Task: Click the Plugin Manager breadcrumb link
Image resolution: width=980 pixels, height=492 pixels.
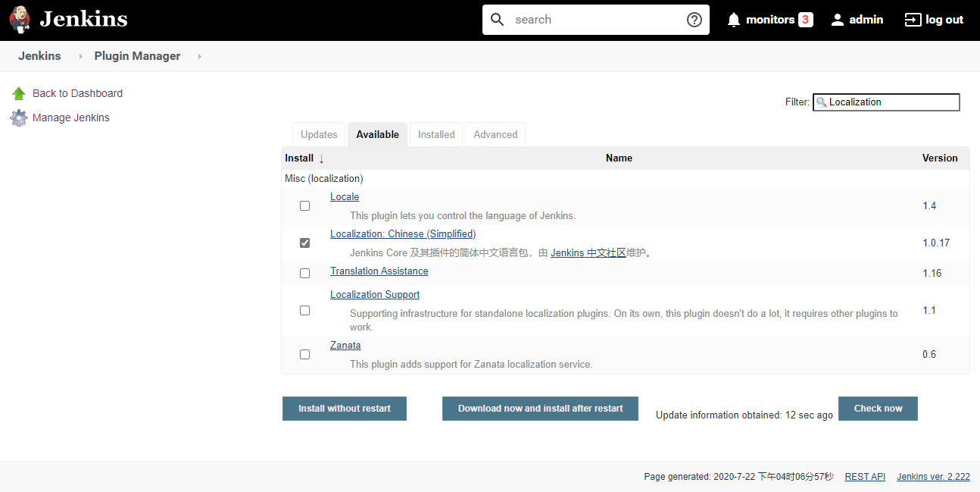Action: [137, 56]
